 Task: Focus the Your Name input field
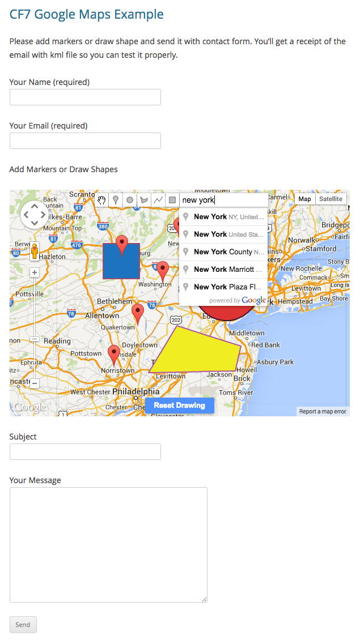point(85,97)
